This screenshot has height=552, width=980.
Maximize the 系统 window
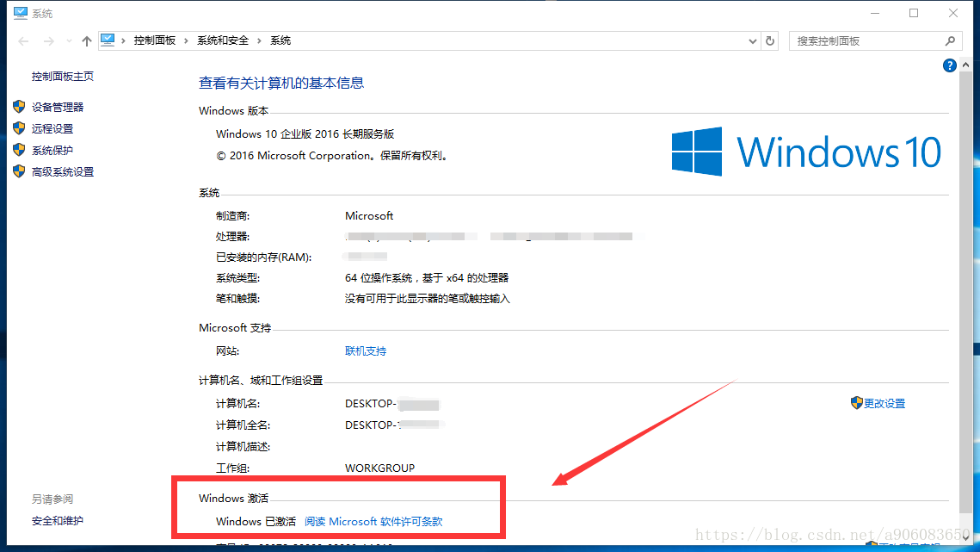pyautogui.click(x=914, y=13)
